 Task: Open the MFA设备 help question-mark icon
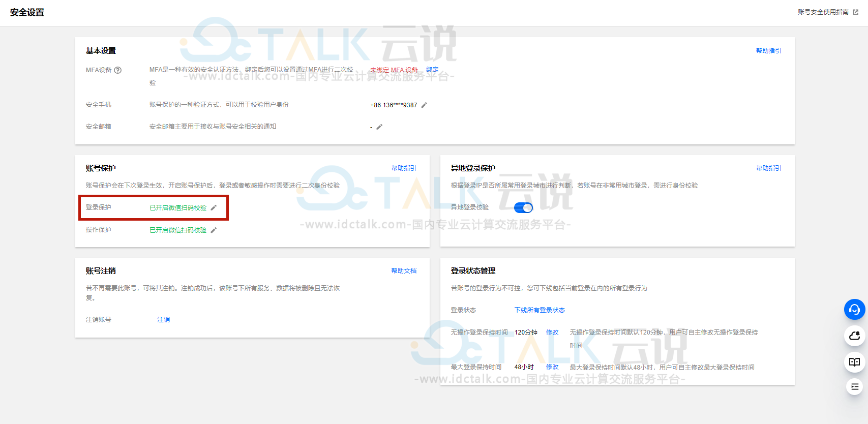pyautogui.click(x=118, y=70)
